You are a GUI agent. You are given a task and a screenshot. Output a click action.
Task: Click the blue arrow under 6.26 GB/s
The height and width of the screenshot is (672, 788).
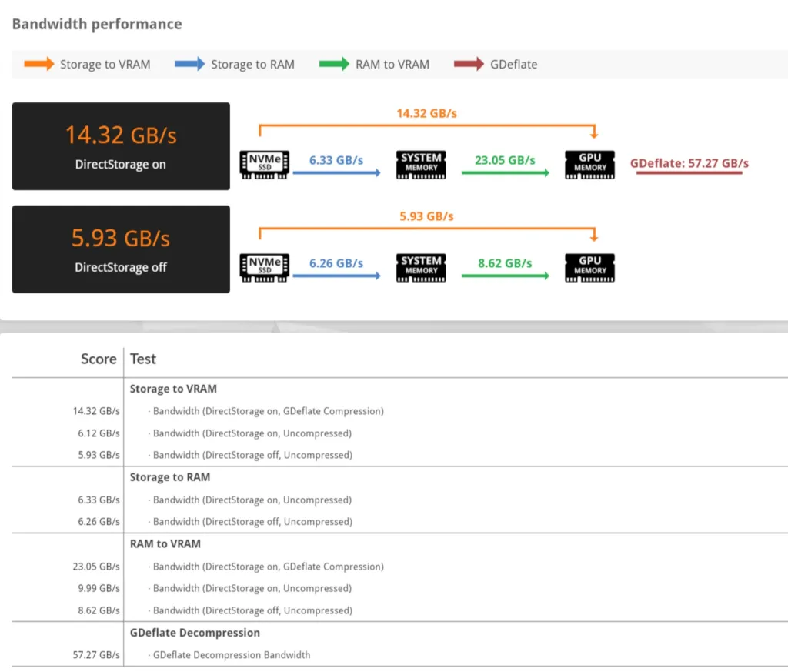pyautogui.click(x=337, y=276)
